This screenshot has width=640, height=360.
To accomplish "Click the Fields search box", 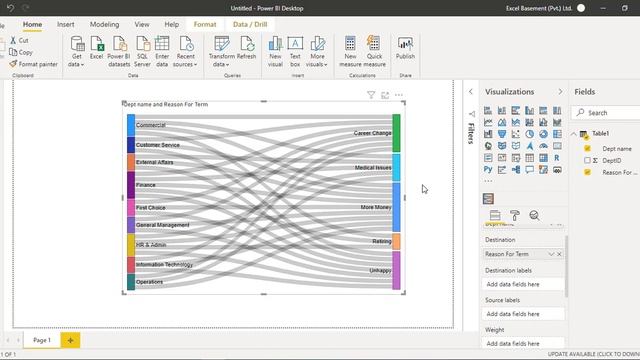I will [x=606, y=113].
